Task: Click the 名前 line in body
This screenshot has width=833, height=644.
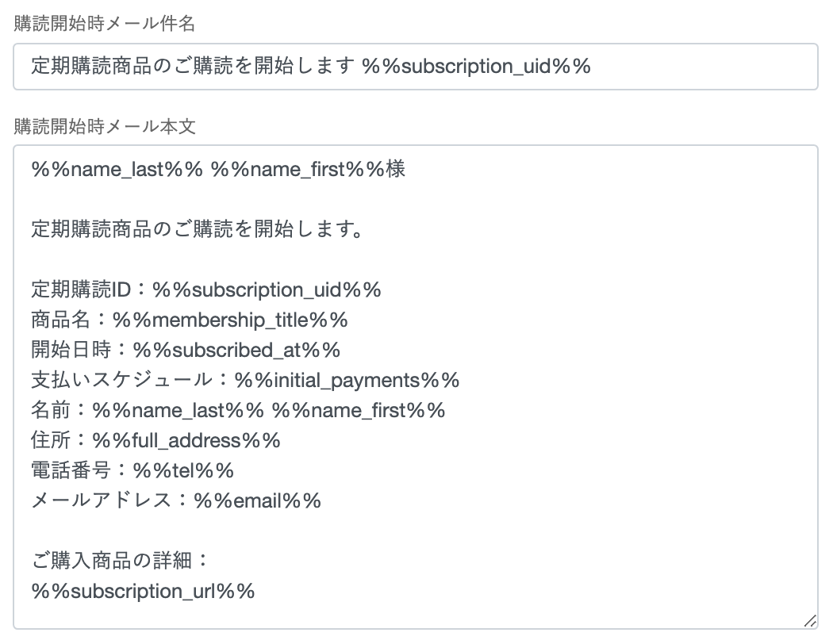Action: (x=238, y=411)
